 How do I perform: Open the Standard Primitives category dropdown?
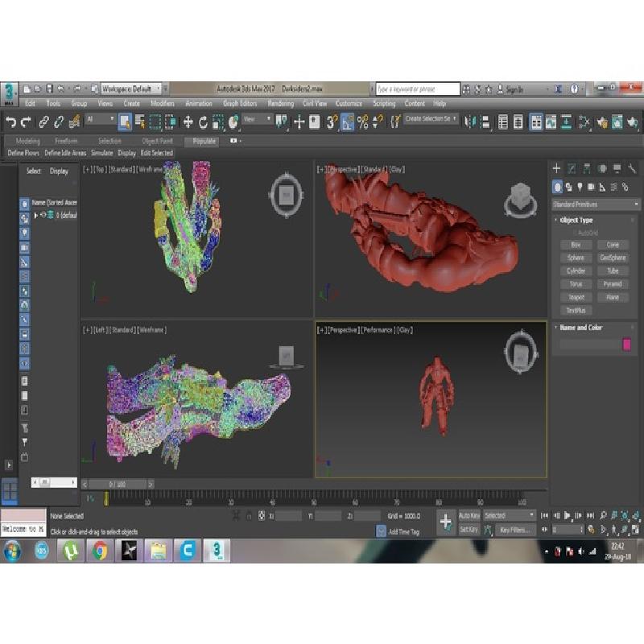click(x=595, y=204)
